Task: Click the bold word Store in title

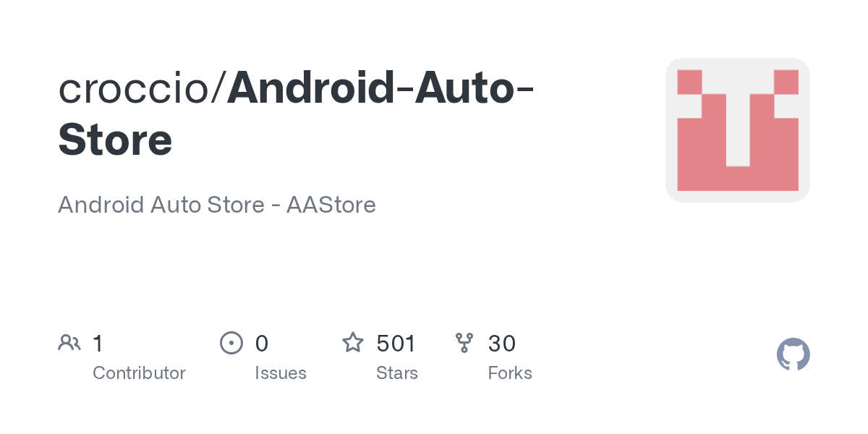Action: pyautogui.click(x=115, y=140)
